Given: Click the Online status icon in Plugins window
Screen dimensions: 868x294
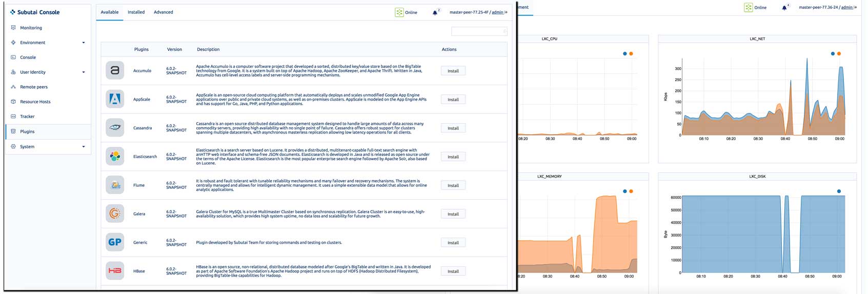Looking at the screenshot, I should pos(399,12).
